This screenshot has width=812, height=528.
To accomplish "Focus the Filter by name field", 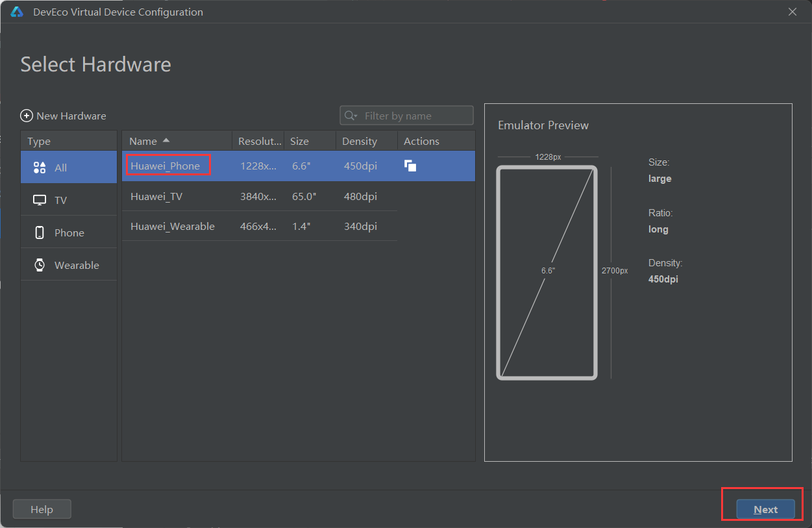I will [x=407, y=116].
